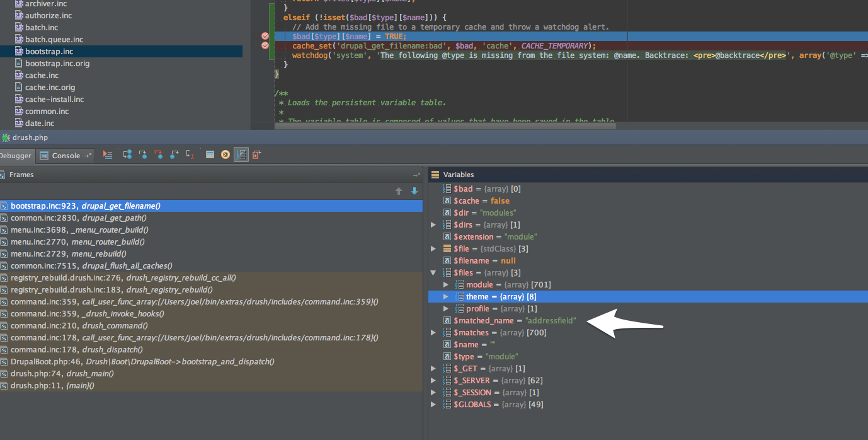Click the Console tab pin icon

[88, 156]
